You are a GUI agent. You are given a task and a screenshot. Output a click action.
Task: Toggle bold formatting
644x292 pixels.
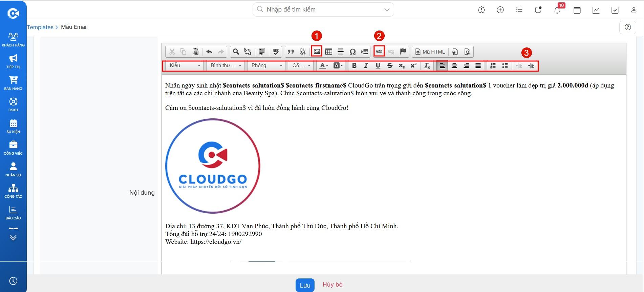click(354, 65)
